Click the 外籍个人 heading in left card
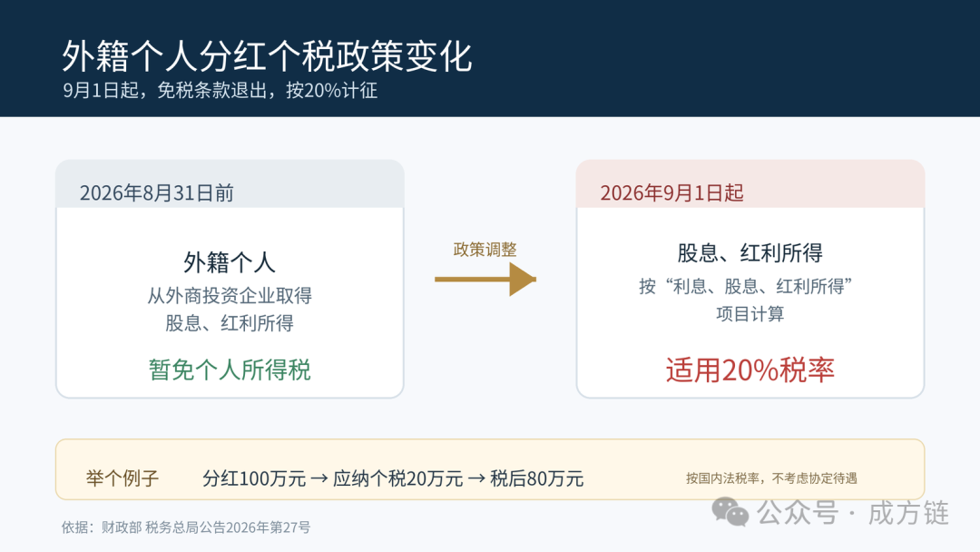Image resolution: width=980 pixels, height=552 pixels. click(x=230, y=262)
